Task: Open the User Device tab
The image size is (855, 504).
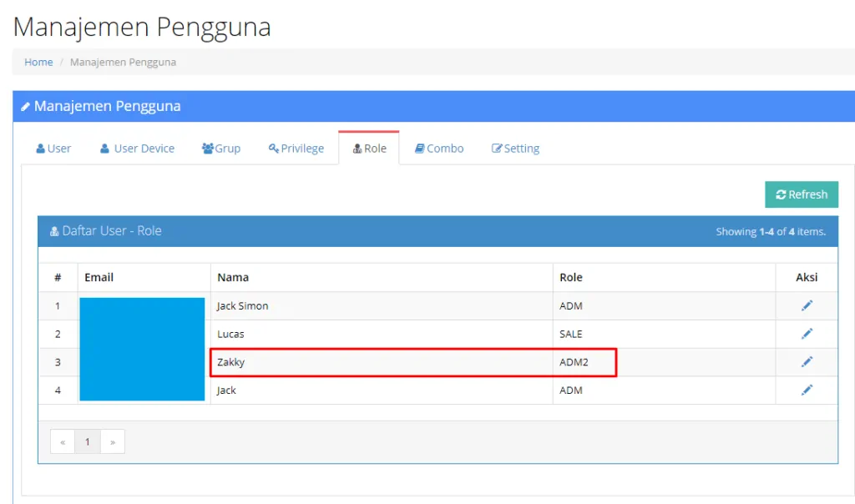Action: 138,149
